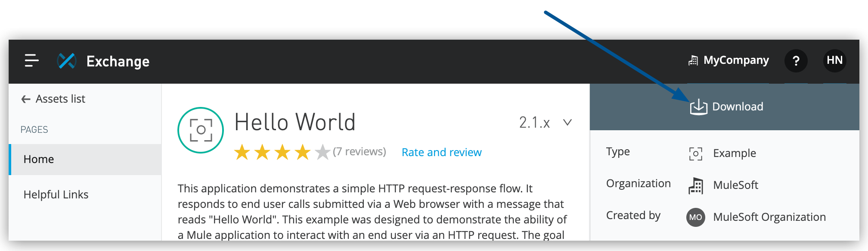
Task: Click the fifth gray rating star
Action: [322, 152]
